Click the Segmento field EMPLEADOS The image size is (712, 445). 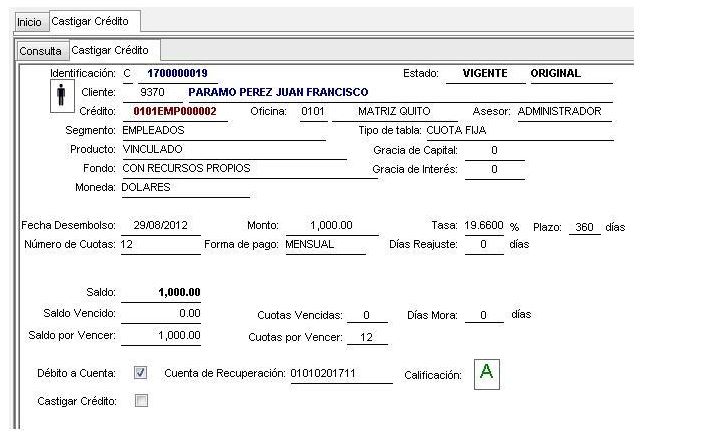[x=224, y=131]
